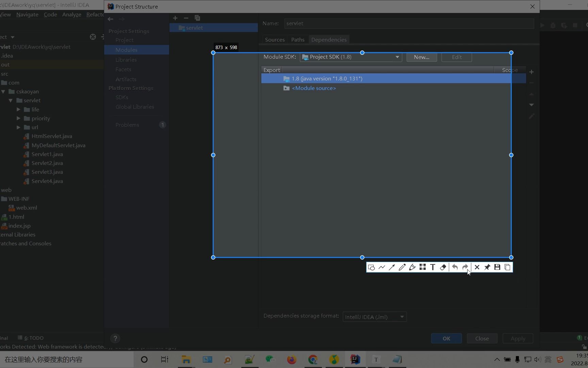Select the text annotation tool
This screenshot has width=588, height=368.
click(x=433, y=267)
